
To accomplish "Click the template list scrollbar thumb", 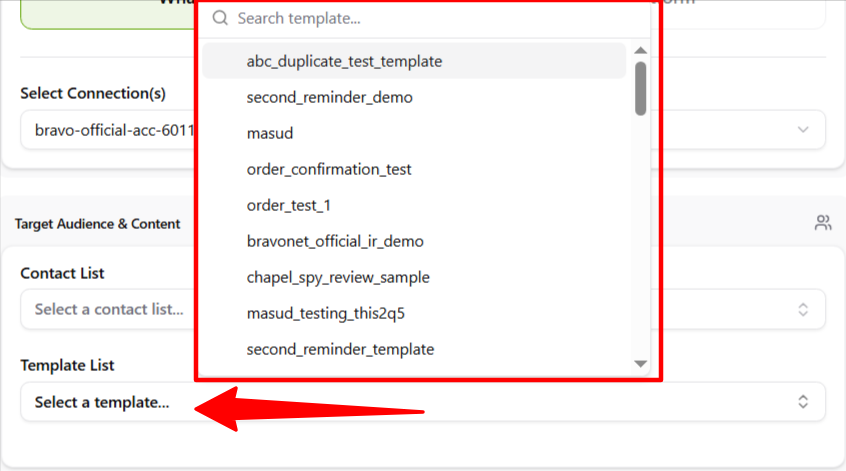I will (641, 88).
